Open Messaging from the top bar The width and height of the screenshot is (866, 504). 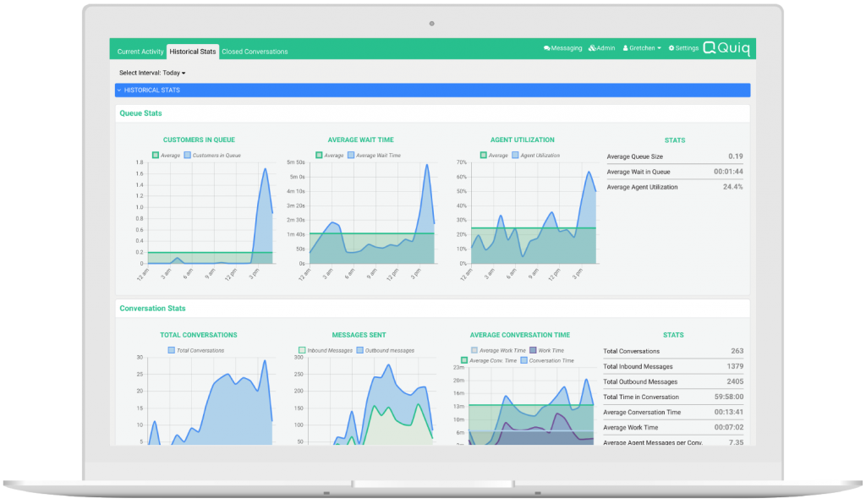coord(562,48)
